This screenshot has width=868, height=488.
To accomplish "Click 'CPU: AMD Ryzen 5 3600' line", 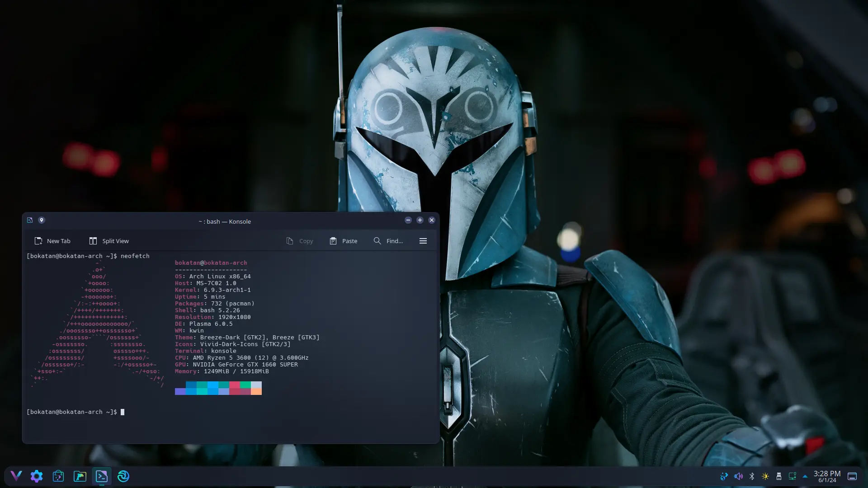I will (242, 358).
